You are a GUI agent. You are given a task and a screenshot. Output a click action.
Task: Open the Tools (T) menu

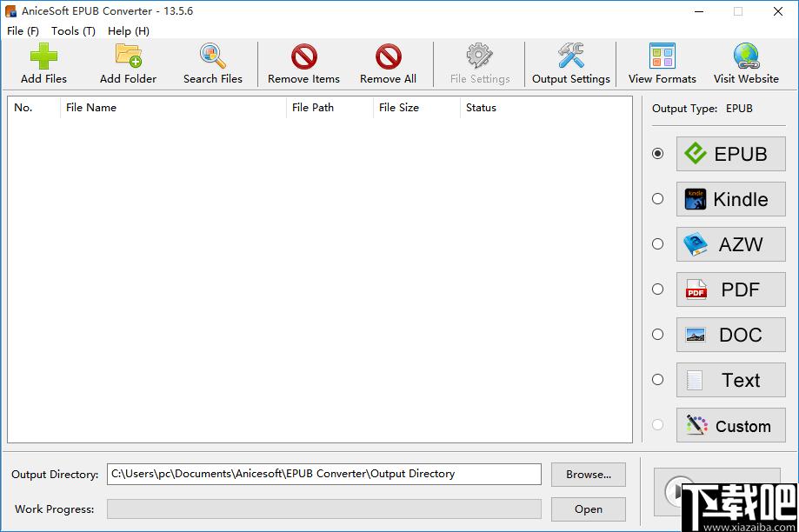tap(73, 31)
